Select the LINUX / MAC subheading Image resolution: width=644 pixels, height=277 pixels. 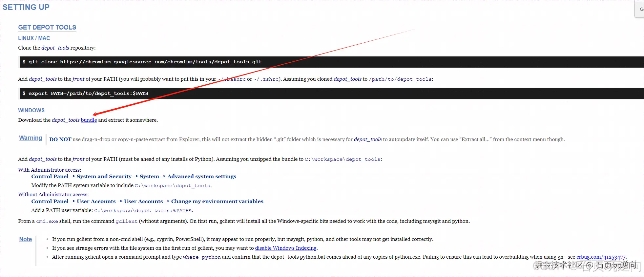pos(34,38)
